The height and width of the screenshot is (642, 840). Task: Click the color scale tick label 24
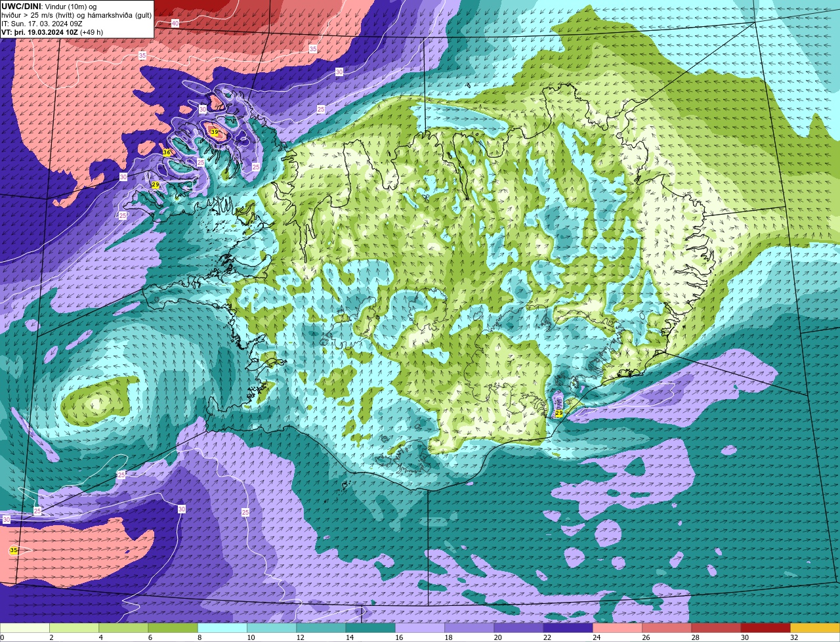(x=597, y=637)
